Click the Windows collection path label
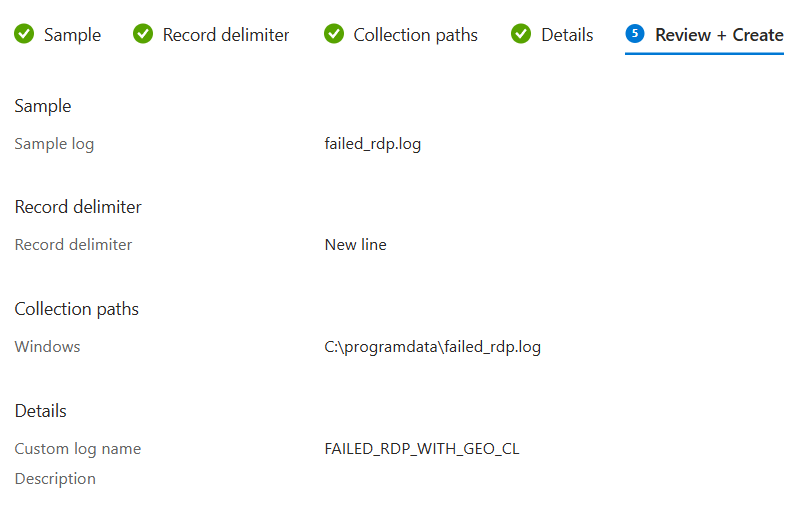786x509 pixels. 48,347
